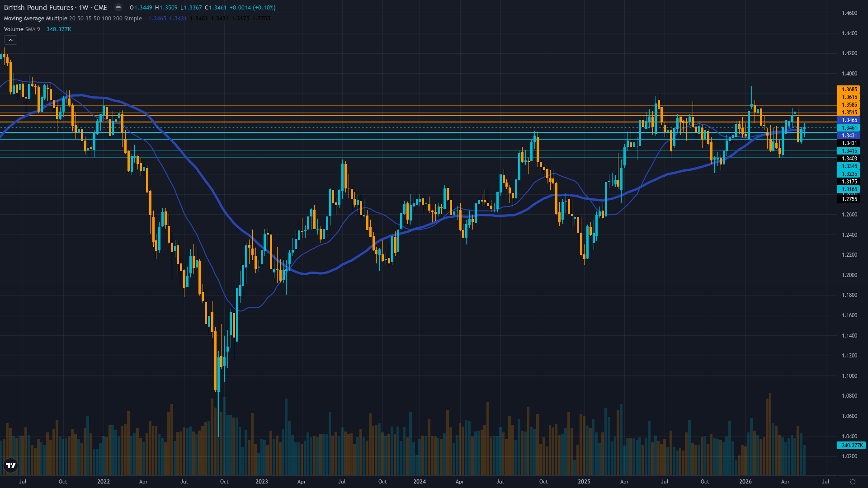Click the blue 1.3465 label on the price axis
Image resolution: width=868 pixels, height=488 pixels.
point(849,120)
